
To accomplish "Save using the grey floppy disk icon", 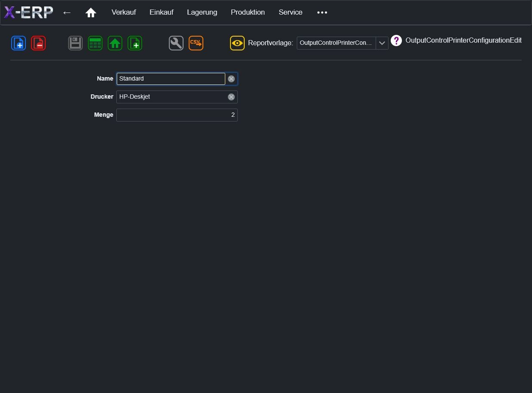I will coord(75,43).
